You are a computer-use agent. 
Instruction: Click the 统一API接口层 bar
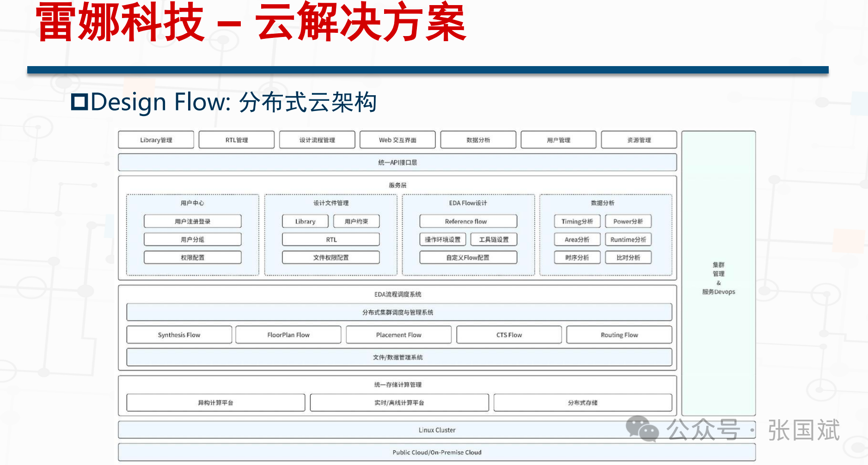point(397,162)
